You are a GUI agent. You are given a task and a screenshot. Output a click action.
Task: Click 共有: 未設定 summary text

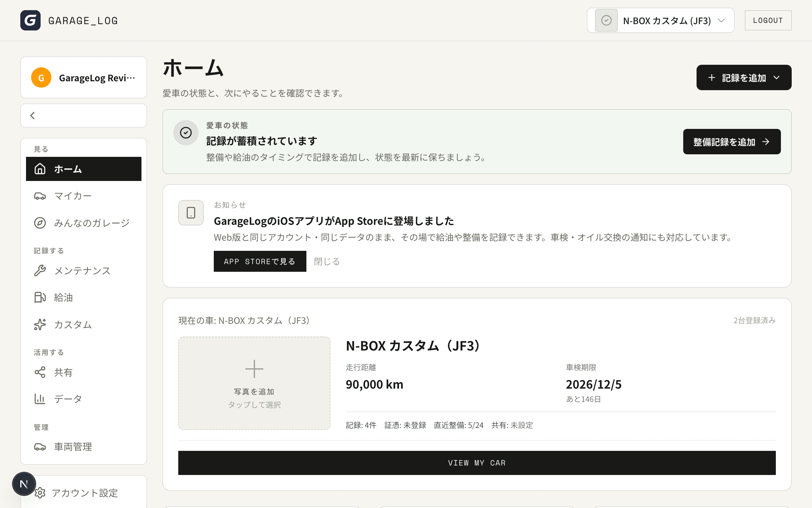click(x=512, y=425)
